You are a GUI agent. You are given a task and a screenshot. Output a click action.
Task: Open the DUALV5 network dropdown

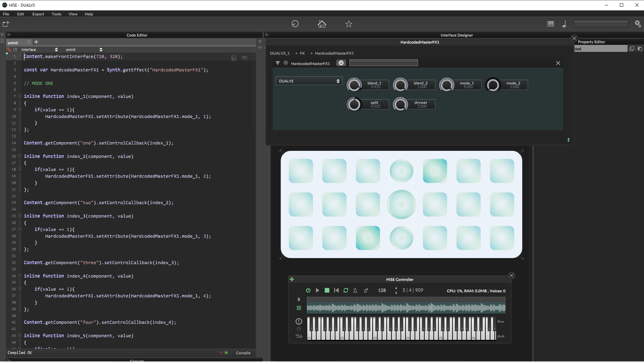pos(309,81)
